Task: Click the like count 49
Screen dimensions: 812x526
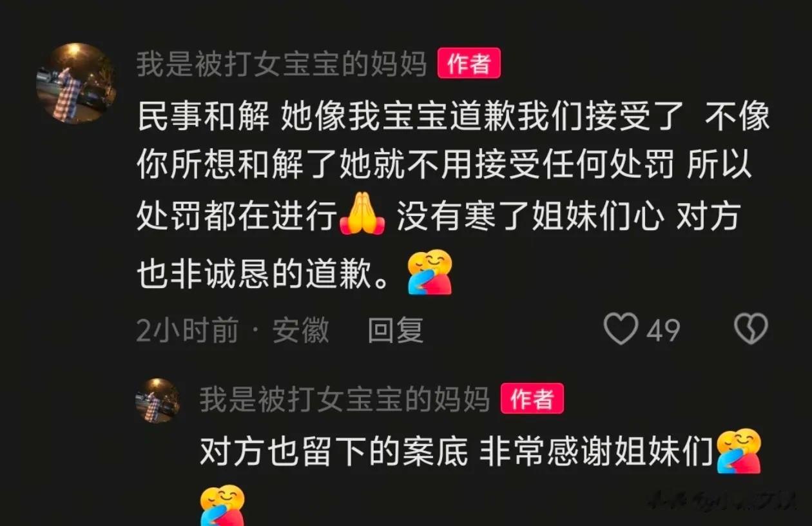Action: [663, 331]
